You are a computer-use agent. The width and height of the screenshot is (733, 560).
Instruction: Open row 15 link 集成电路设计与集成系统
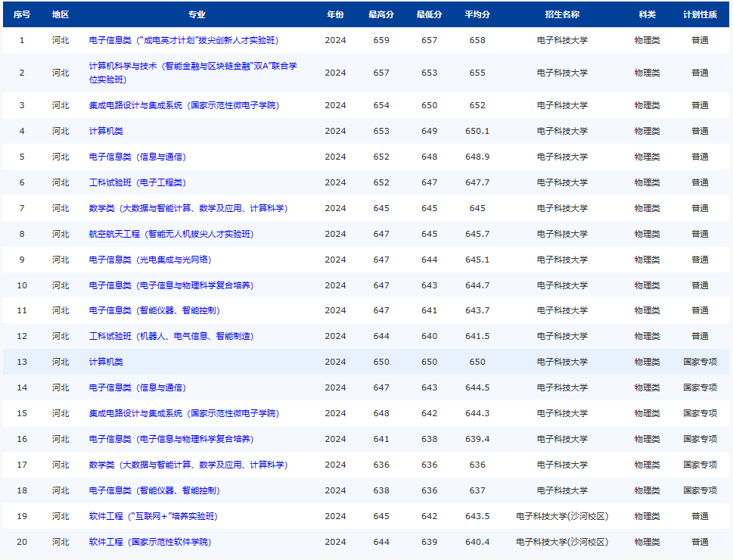184,413
